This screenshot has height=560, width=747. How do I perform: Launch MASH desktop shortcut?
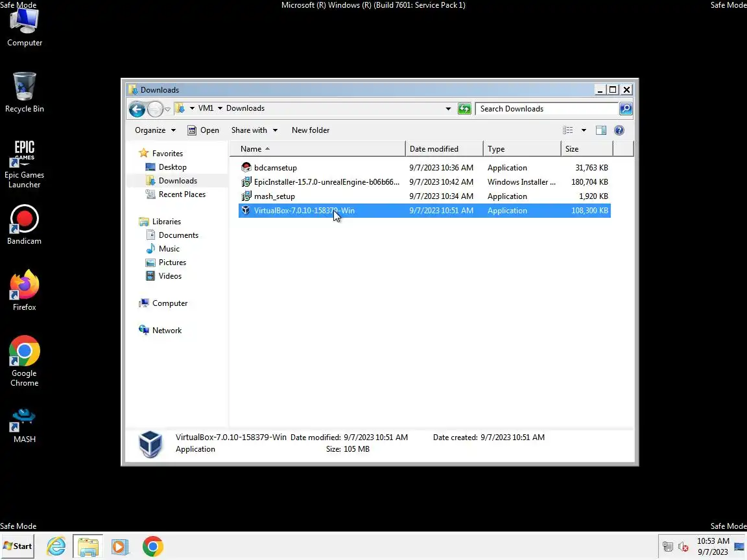point(24,426)
